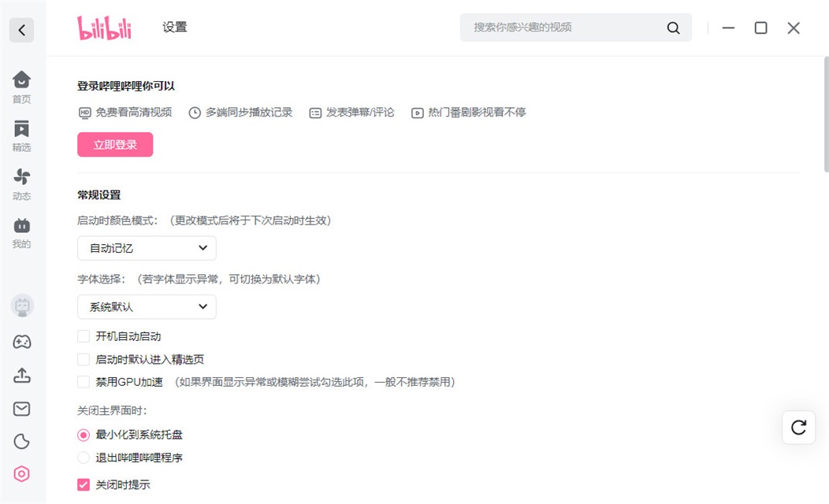Click the video search input field
Viewport: 829px width, 504px height.
[563, 28]
